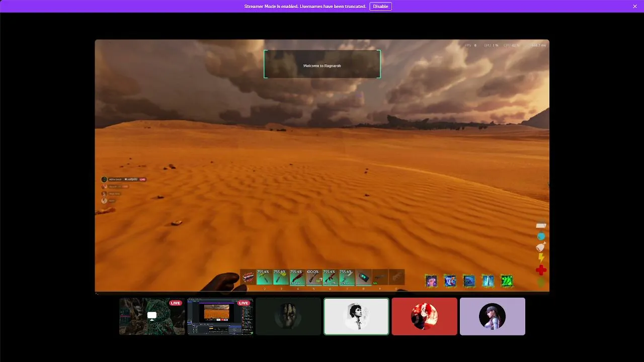Open the live stream tile with the monitor icon
This screenshot has width=644, height=362.
click(x=152, y=316)
